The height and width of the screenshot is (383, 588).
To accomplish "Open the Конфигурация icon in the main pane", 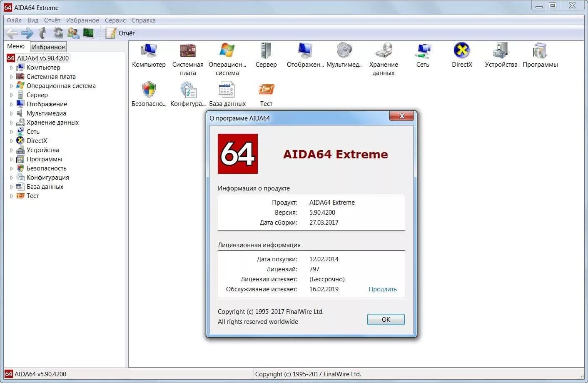I will pos(188,90).
